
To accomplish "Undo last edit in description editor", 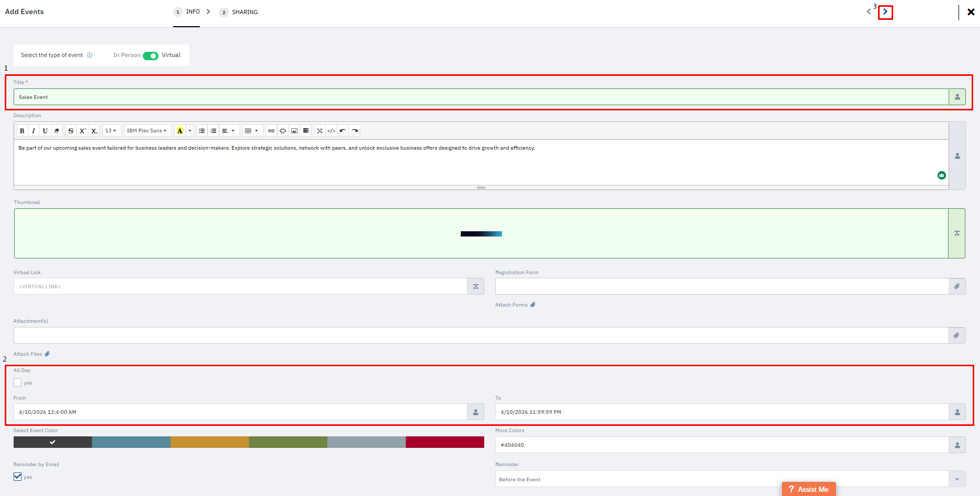I will [x=343, y=131].
